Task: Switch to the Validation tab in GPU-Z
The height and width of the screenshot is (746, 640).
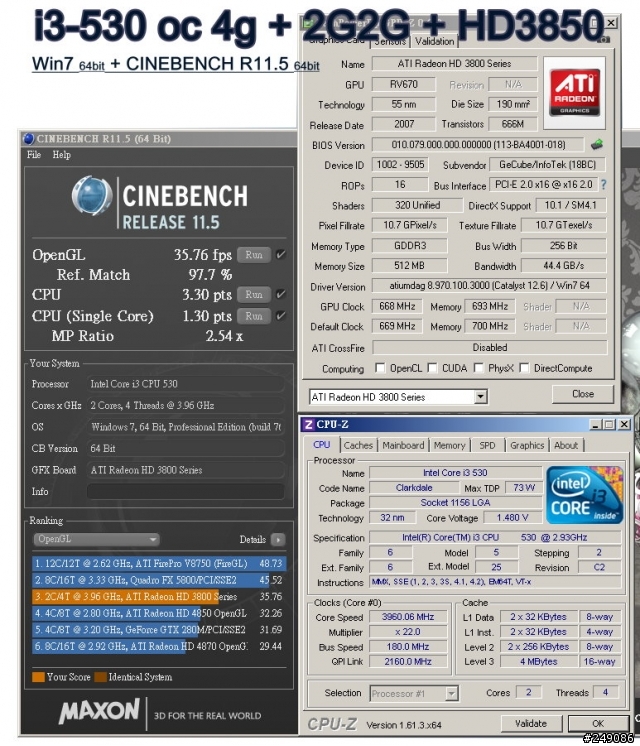Action: (434, 41)
